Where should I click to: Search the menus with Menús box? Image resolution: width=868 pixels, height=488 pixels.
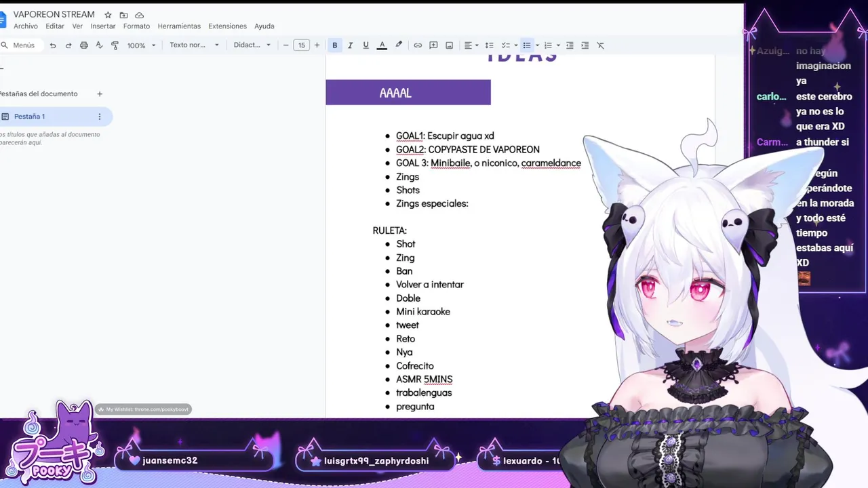click(20, 45)
